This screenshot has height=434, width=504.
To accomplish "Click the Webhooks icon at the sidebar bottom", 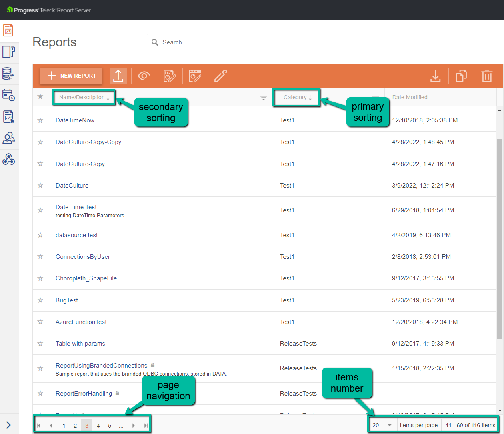I will [x=9, y=160].
